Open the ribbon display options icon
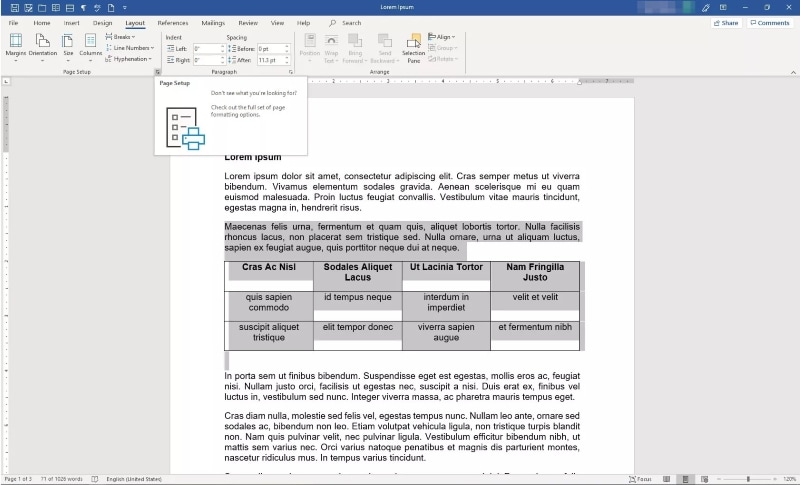 pyautogui.click(x=723, y=8)
